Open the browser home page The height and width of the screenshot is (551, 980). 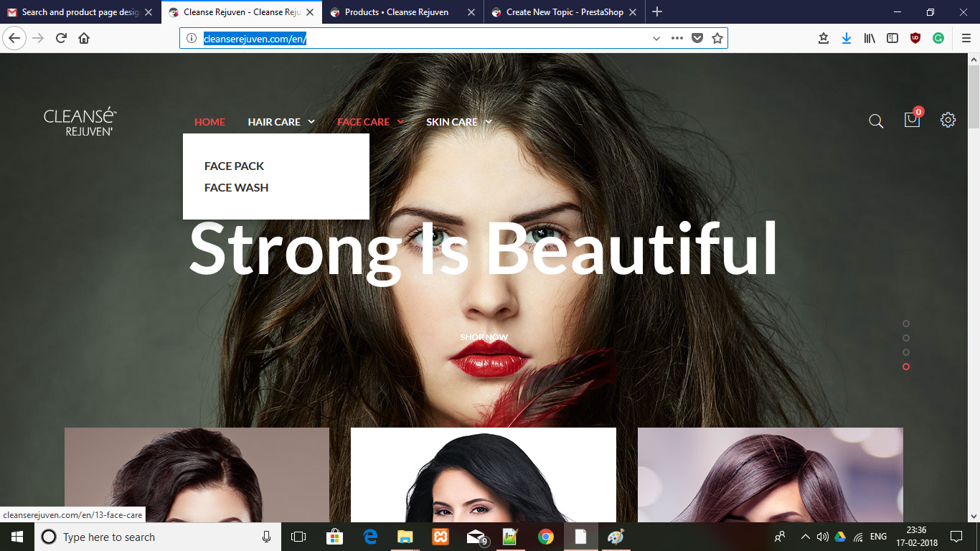point(84,38)
